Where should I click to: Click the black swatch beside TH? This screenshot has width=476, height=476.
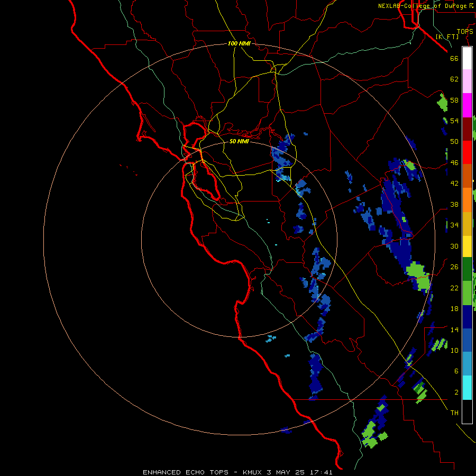467,411
